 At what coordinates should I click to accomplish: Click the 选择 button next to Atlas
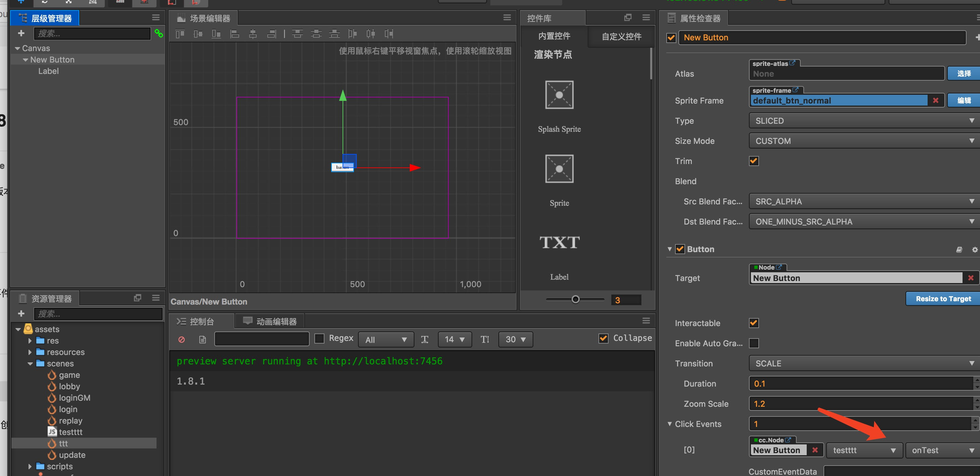tap(963, 74)
